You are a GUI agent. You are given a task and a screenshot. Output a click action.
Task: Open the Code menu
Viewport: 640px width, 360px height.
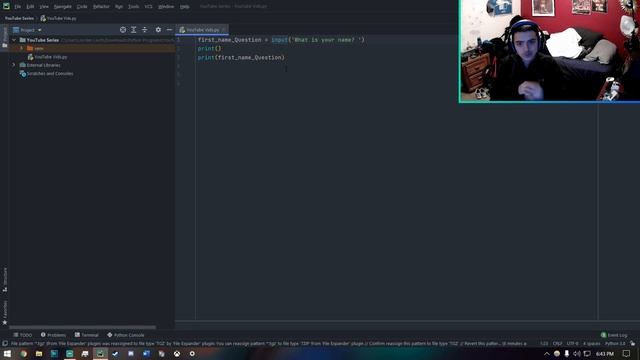click(82, 7)
